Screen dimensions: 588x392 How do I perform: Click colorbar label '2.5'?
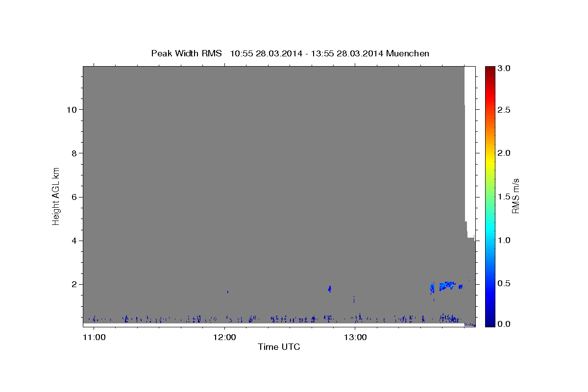[504, 110]
